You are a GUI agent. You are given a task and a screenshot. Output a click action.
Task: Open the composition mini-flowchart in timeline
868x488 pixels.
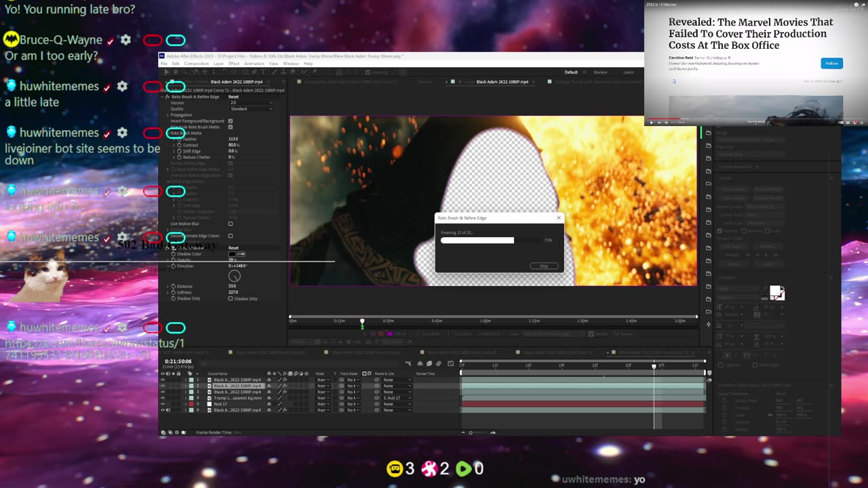tap(408, 363)
